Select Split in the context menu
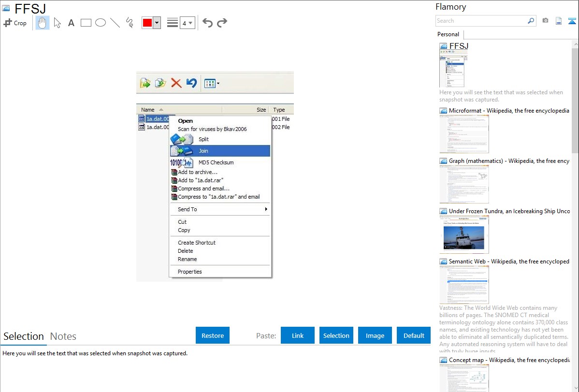Screen dimensions: 579x392 (220, 139)
